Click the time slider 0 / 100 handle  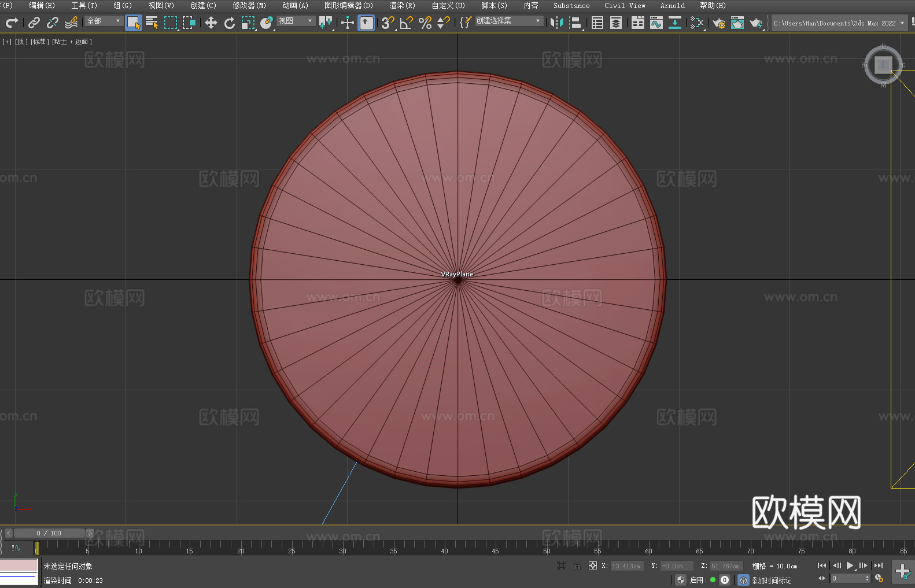[x=49, y=533]
